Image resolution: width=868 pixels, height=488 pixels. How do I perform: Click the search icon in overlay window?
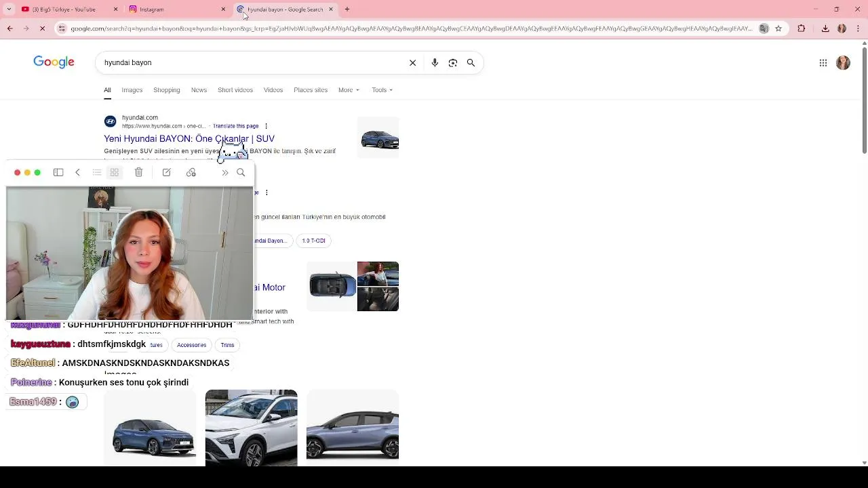(241, 173)
